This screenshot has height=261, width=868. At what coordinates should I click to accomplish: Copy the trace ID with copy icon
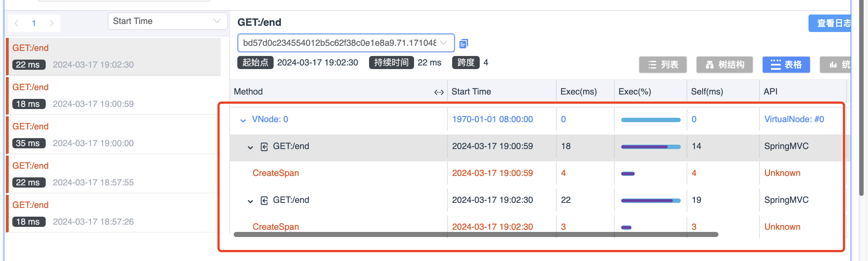463,44
